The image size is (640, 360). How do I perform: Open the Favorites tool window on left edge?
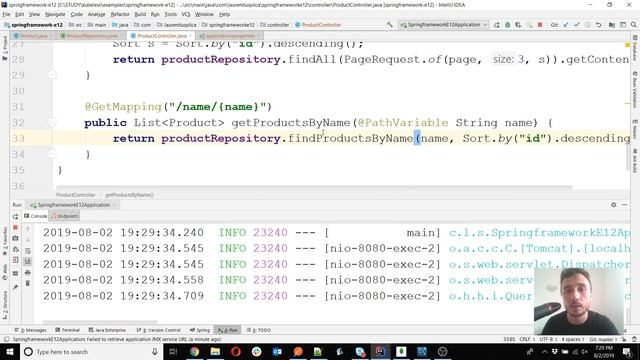(5, 241)
